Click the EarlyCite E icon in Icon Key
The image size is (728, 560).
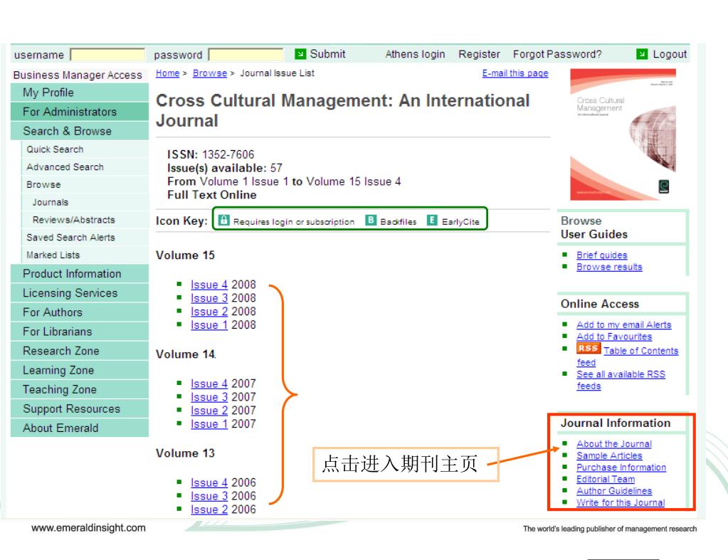point(432,220)
